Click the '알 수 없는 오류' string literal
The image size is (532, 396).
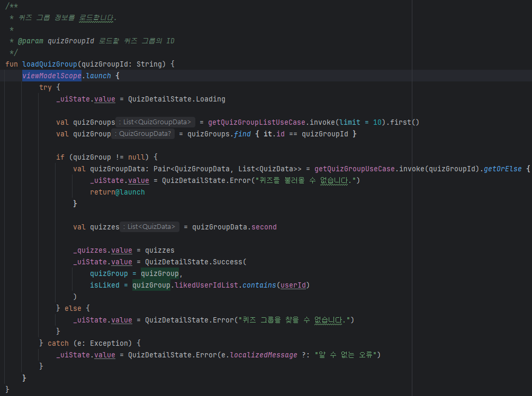pyautogui.click(x=346, y=355)
